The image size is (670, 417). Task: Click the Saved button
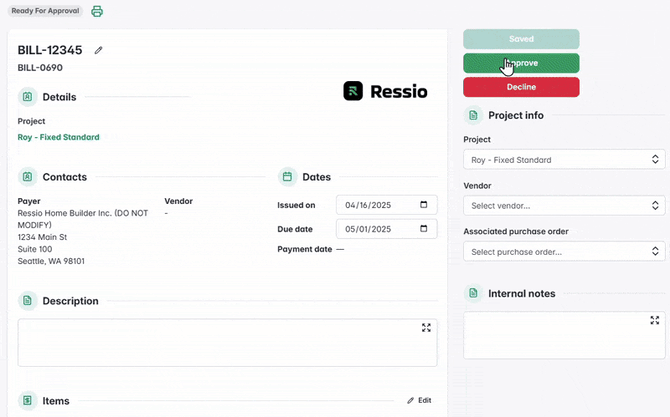click(521, 39)
